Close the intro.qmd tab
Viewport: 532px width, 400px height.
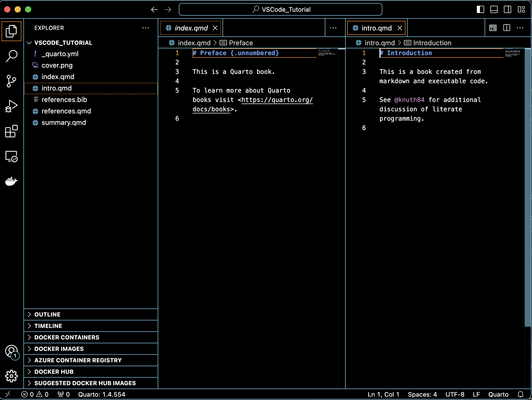[400, 28]
